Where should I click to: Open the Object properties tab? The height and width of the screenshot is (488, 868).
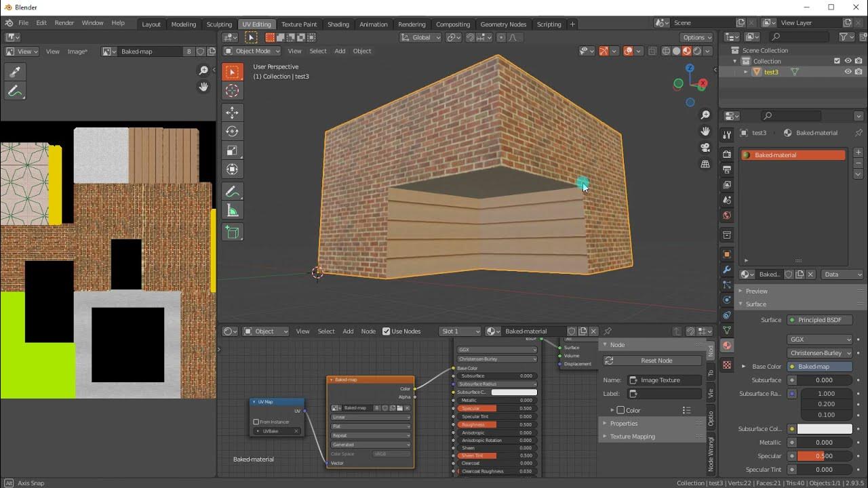[727, 254]
